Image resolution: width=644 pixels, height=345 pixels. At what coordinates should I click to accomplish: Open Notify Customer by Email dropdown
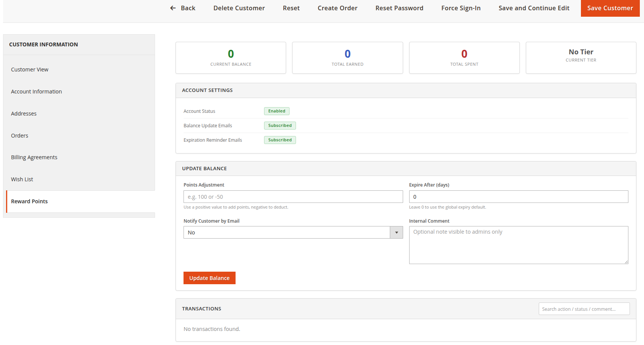point(293,233)
